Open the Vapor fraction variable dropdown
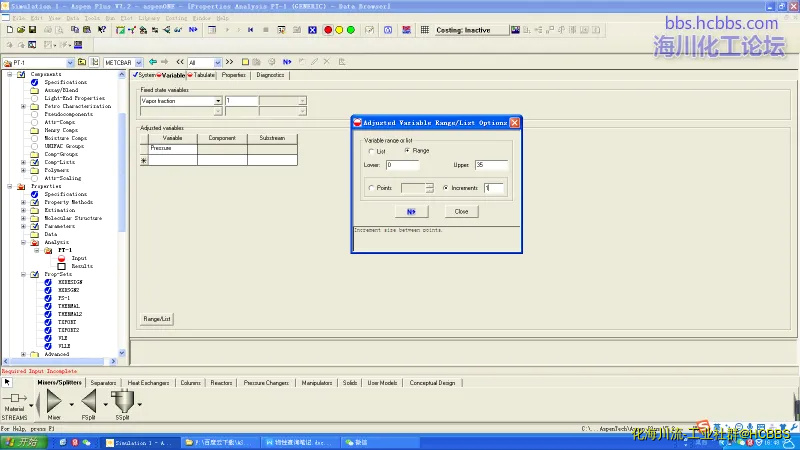Screen dimensions: 800x450 218,101
